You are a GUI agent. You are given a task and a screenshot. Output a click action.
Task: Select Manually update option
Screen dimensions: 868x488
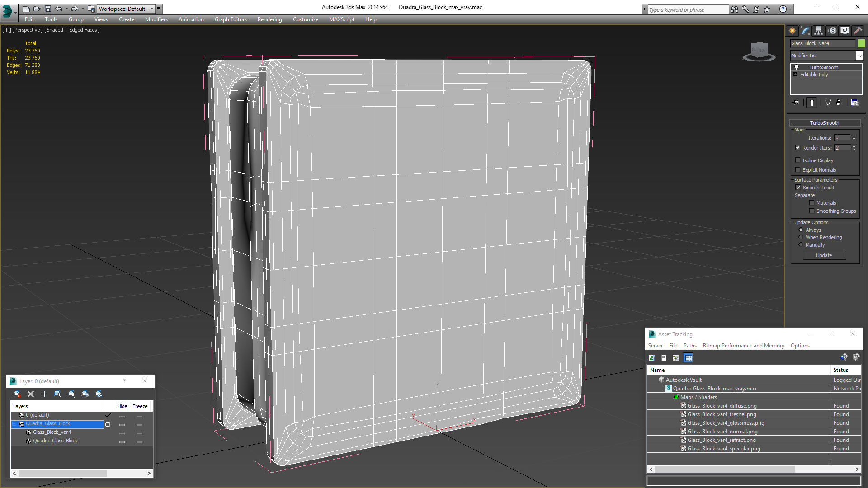point(801,245)
